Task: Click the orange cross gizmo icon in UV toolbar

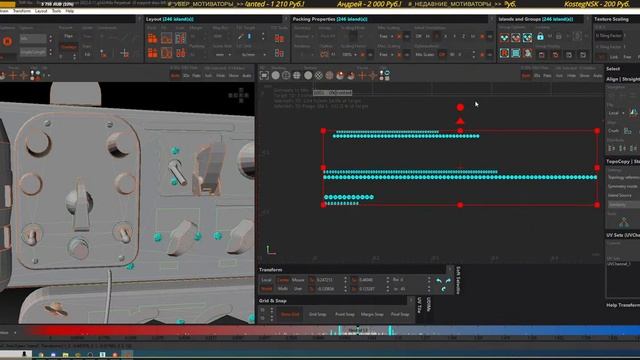Action: 362,75
